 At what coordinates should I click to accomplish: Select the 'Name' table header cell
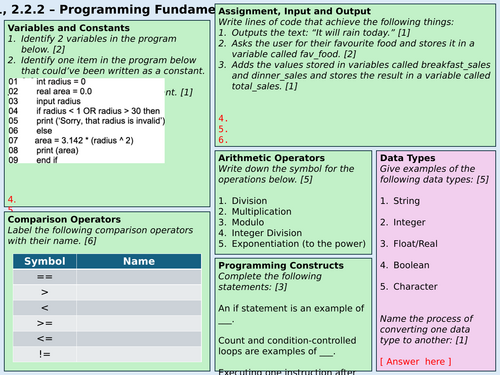tap(139, 261)
